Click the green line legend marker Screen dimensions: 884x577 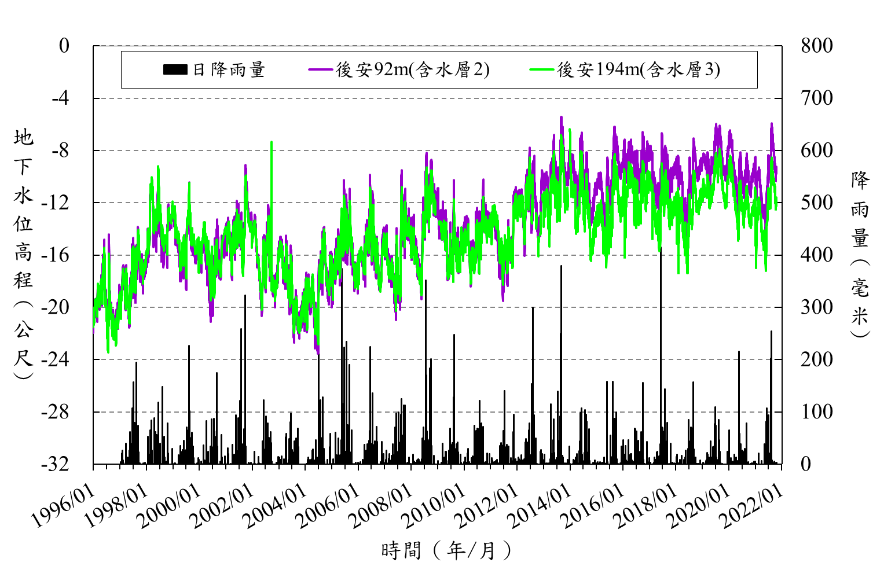pos(541,70)
